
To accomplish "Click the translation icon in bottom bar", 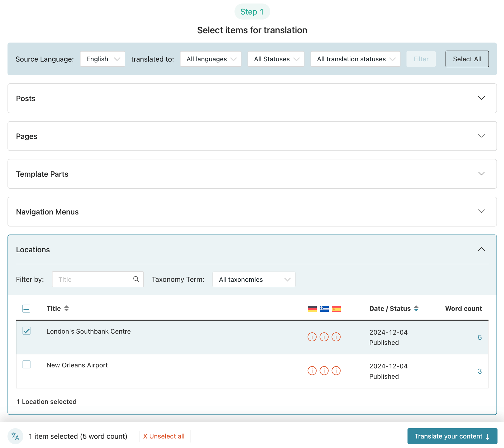I will pyautogui.click(x=15, y=436).
